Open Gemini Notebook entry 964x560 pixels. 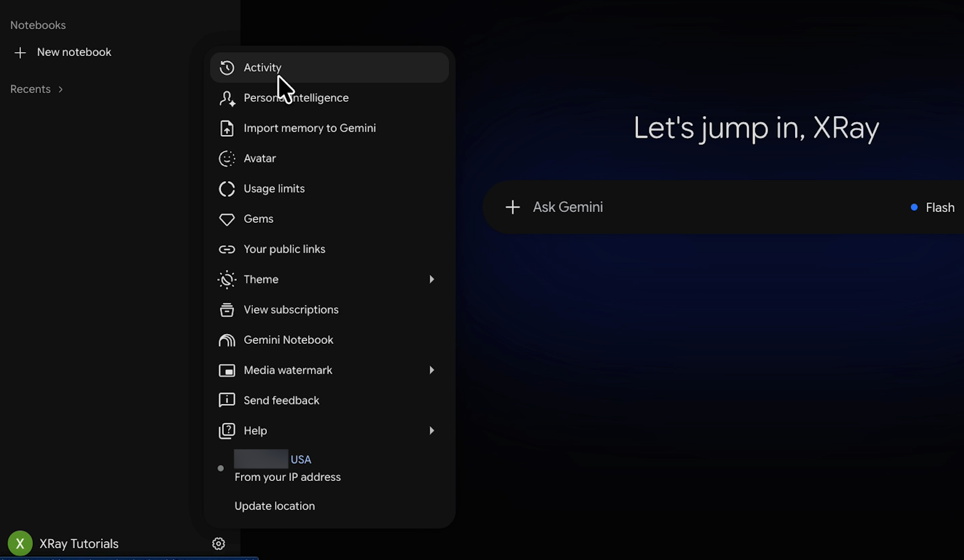point(329,340)
